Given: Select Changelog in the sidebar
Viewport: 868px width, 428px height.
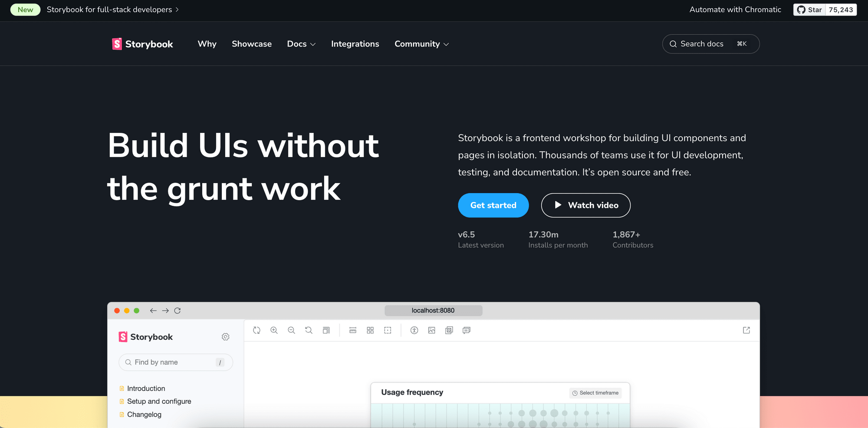Looking at the screenshot, I should pos(144,415).
